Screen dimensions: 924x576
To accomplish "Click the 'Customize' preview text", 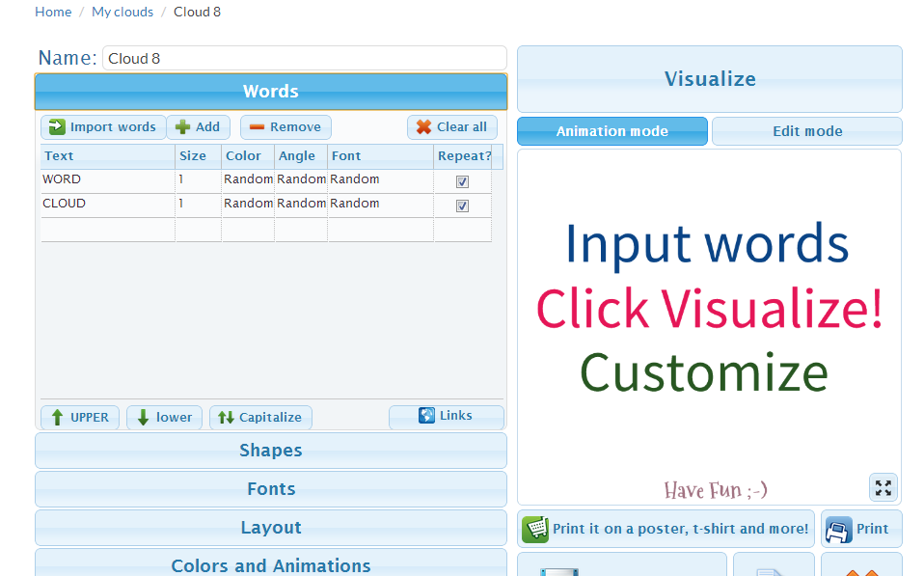I will (704, 372).
